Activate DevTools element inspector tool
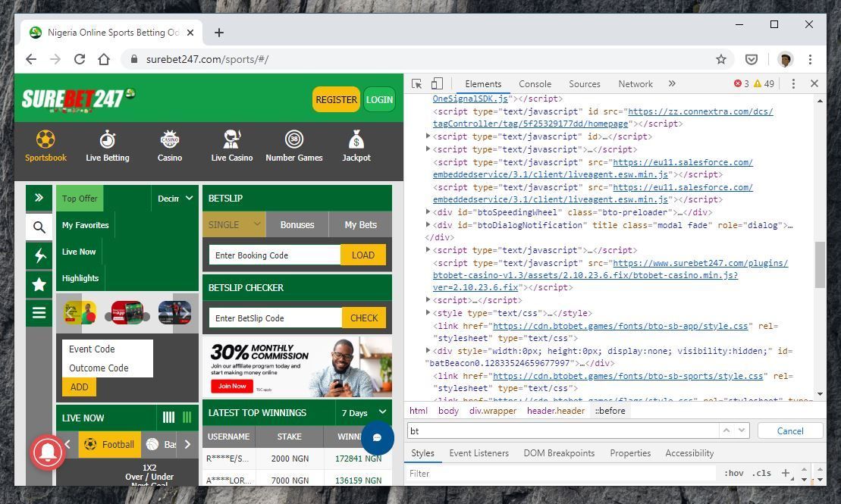Image resolution: width=841 pixels, height=504 pixels. 417,83
